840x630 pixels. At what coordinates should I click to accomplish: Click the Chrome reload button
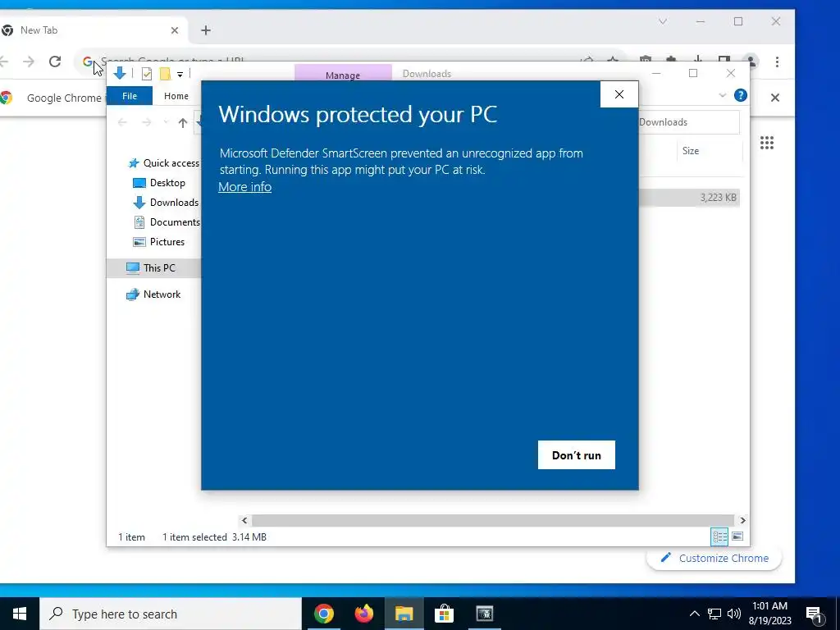tap(55, 62)
